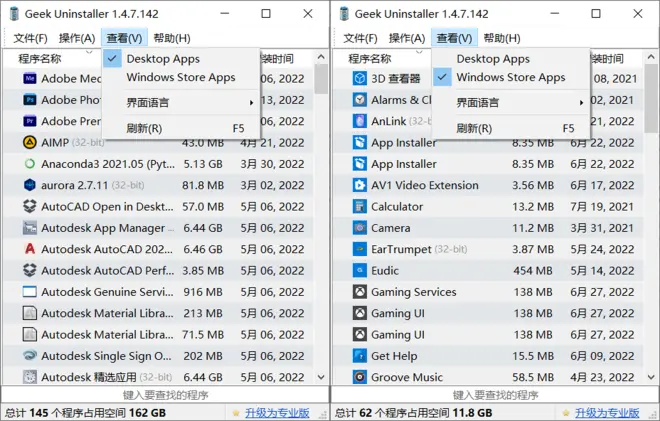Uncheck Windows Store Apps in right window's menu

(x=511, y=77)
